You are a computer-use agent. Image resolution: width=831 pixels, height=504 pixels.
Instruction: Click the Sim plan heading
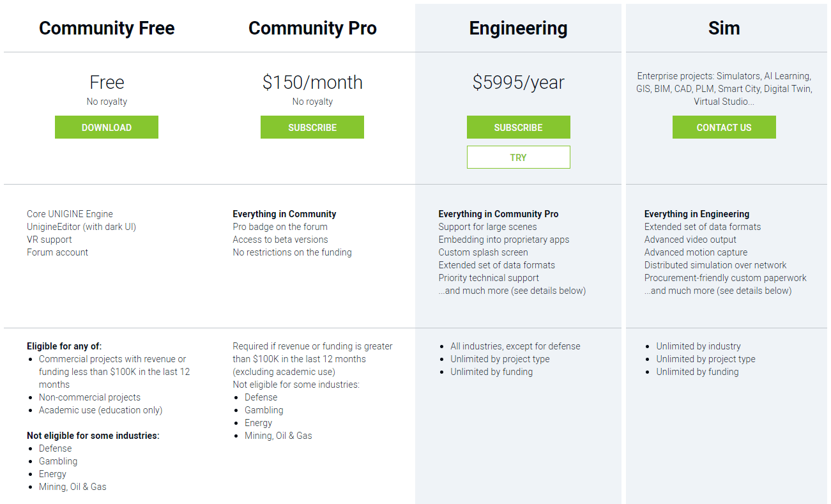click(x=724, y=28)
